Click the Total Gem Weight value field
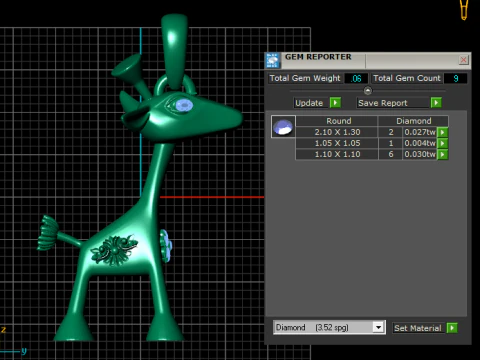Image resolution: width=480 pixels, height=360 pixels. (x=356, y=78)
